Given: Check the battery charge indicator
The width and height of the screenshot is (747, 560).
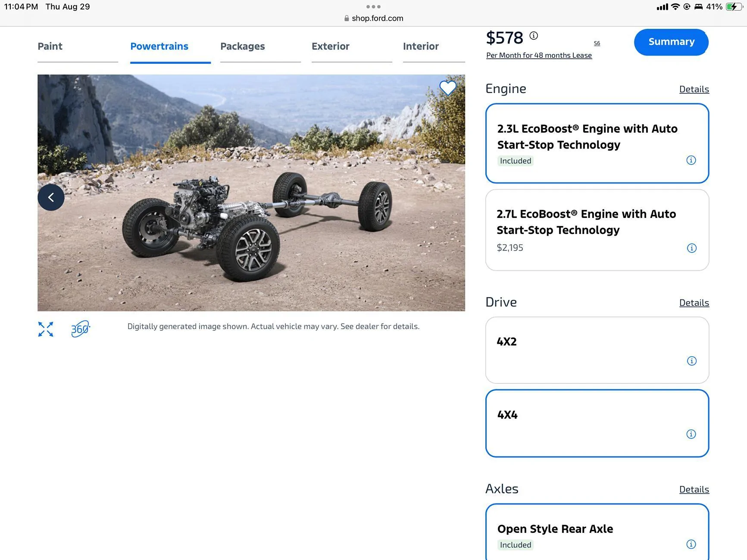Looking at the screenshot, I should point(733,6).
